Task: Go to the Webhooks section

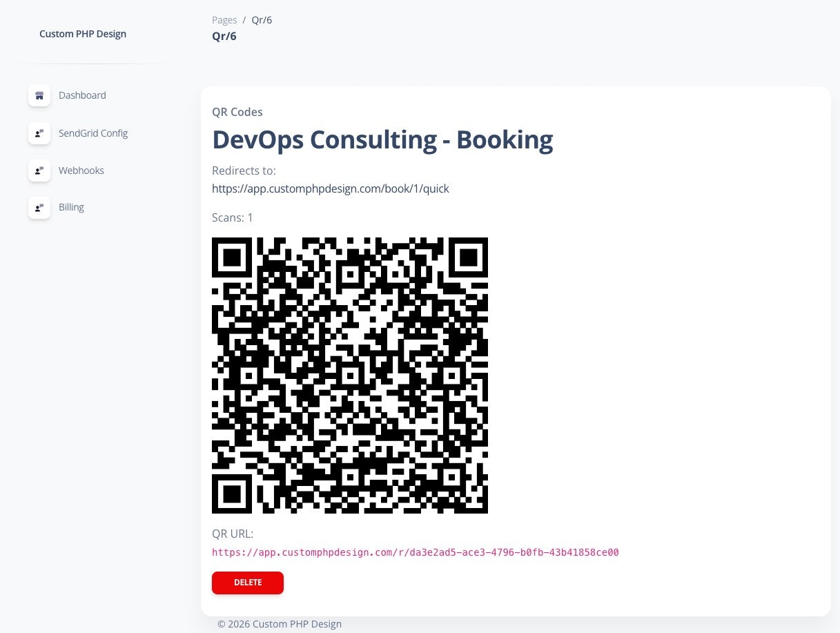Action: 81,171
